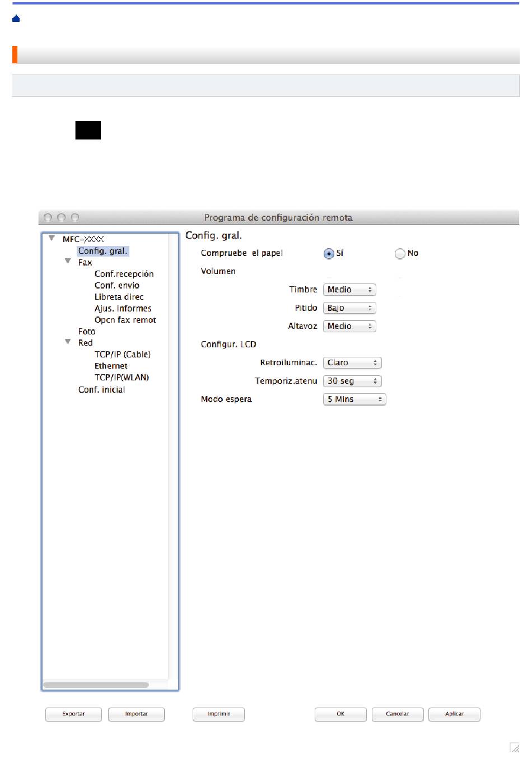Select Libreta direc in tree

[119, 297]
